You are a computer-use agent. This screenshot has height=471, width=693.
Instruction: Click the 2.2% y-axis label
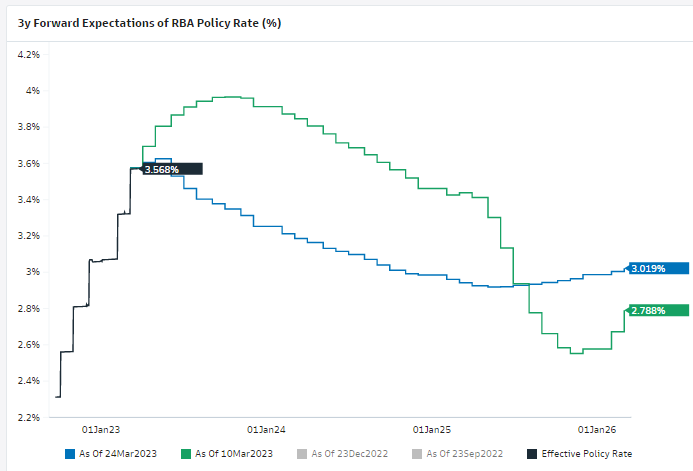click(28, 417)
